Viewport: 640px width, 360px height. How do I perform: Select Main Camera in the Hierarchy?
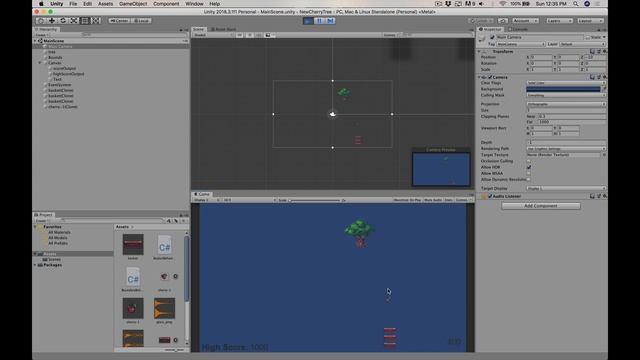(x=60, y=47)
